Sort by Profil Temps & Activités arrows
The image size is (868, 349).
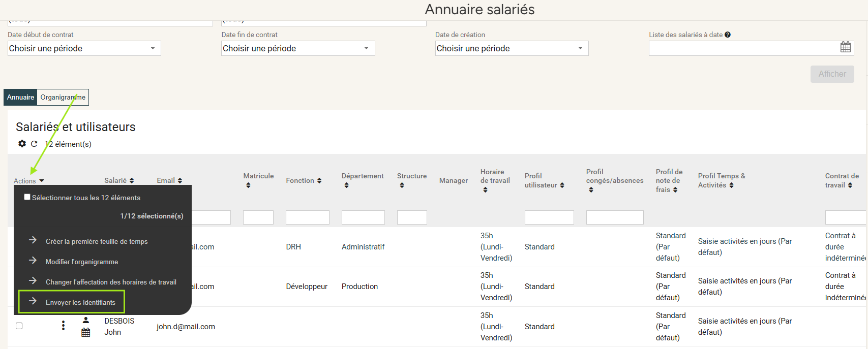(731, 185)
